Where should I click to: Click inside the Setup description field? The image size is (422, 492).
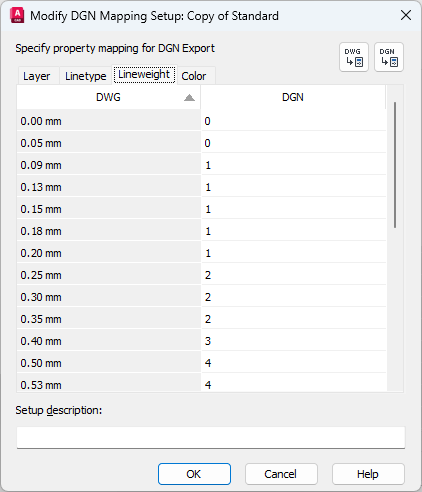[211, 437]
